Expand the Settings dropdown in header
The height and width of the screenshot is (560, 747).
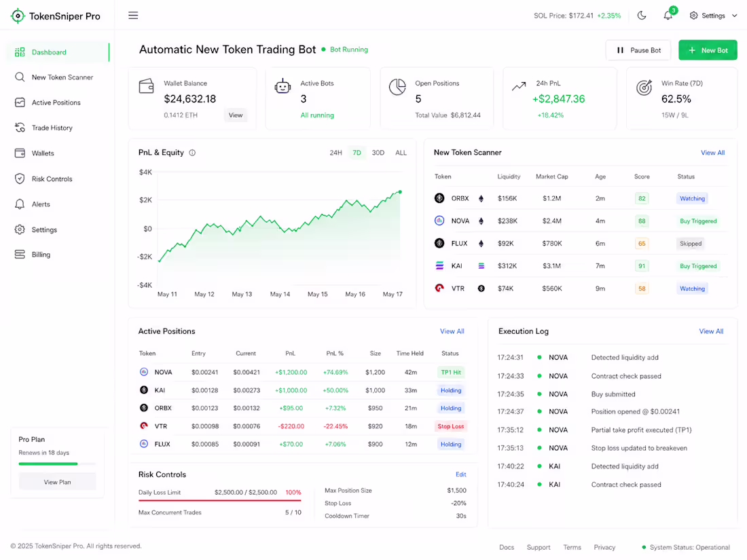713,15
